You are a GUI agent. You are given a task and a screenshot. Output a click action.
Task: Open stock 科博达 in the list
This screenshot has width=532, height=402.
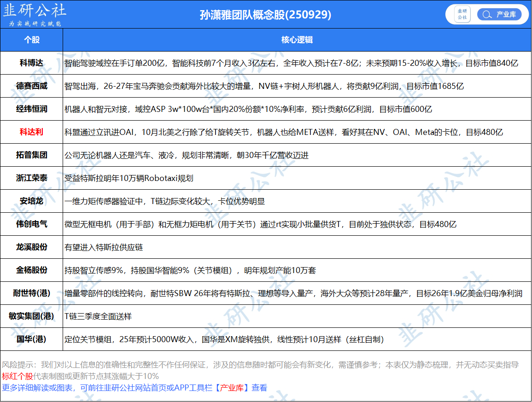(31, 63)
